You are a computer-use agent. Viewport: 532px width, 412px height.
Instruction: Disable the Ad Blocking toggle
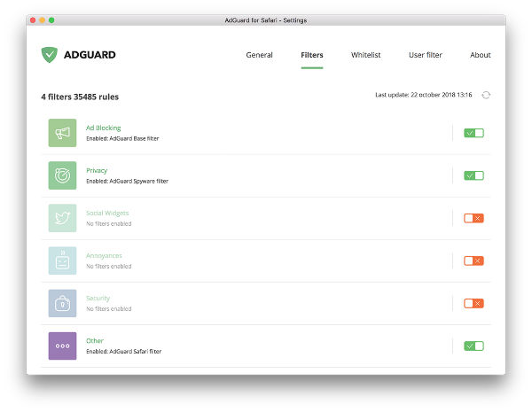pyautogui.click(x=473, y=133)
